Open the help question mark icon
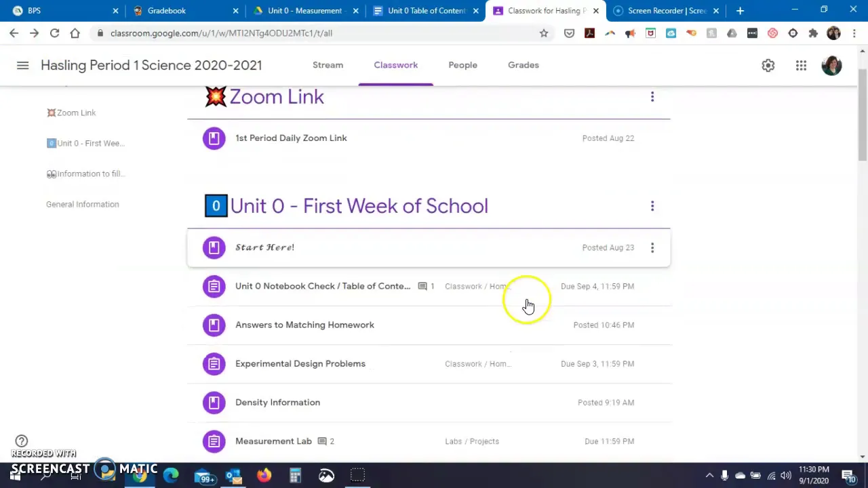 (22, 441)
